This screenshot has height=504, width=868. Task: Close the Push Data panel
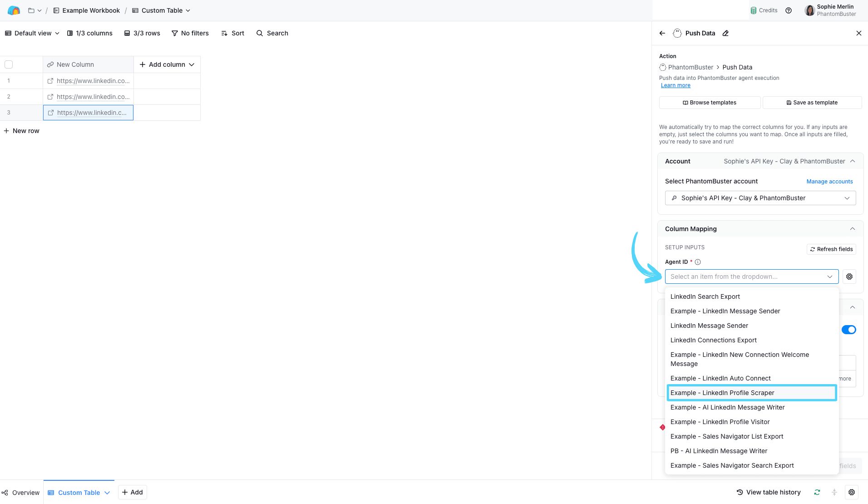[x=858, y=33]
